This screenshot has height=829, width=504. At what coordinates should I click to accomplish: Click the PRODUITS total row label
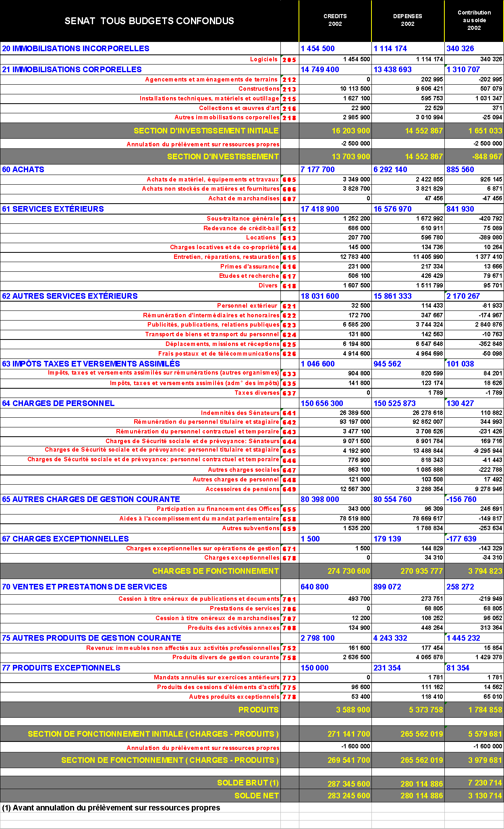pyautogui.click(x=258, y=710)
